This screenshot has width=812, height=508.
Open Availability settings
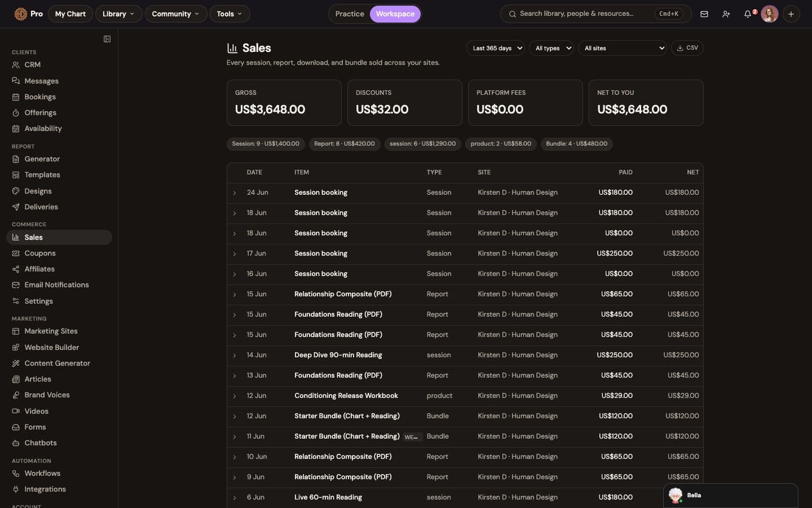click(x=59, y=128)
